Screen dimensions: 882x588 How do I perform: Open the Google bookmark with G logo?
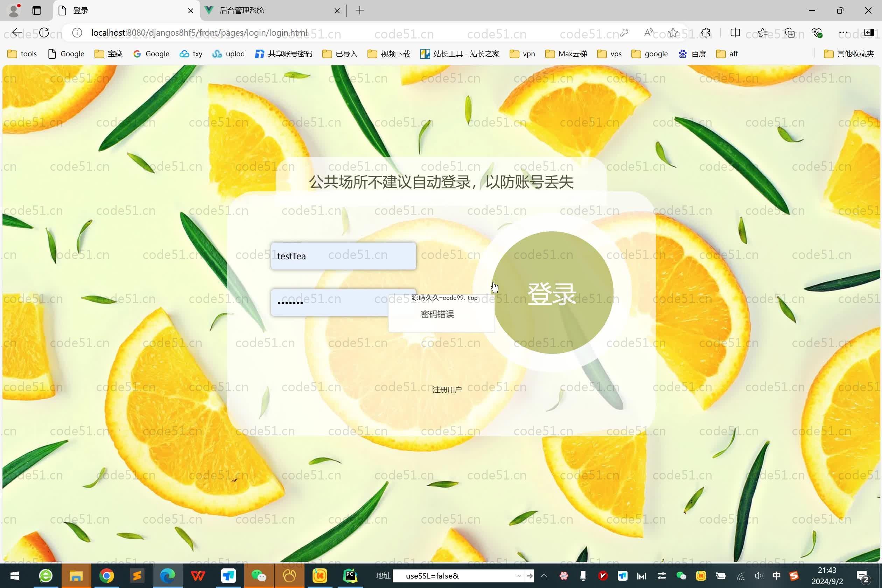point(152,54)
